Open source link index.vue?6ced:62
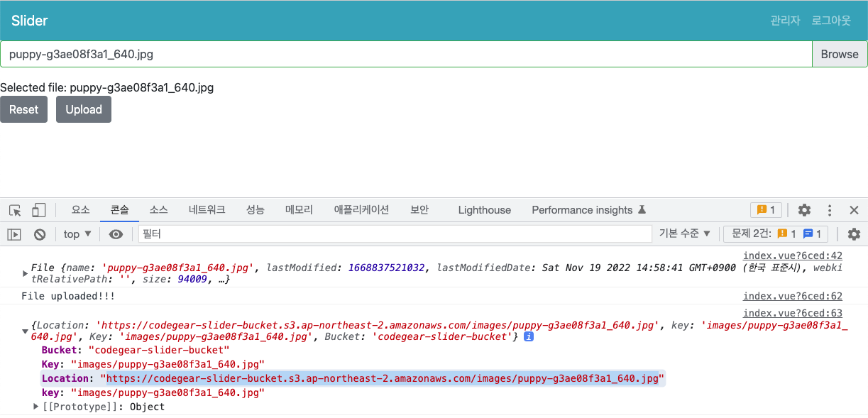The width and height of the screenshot is (868, 418). [793, 296]
